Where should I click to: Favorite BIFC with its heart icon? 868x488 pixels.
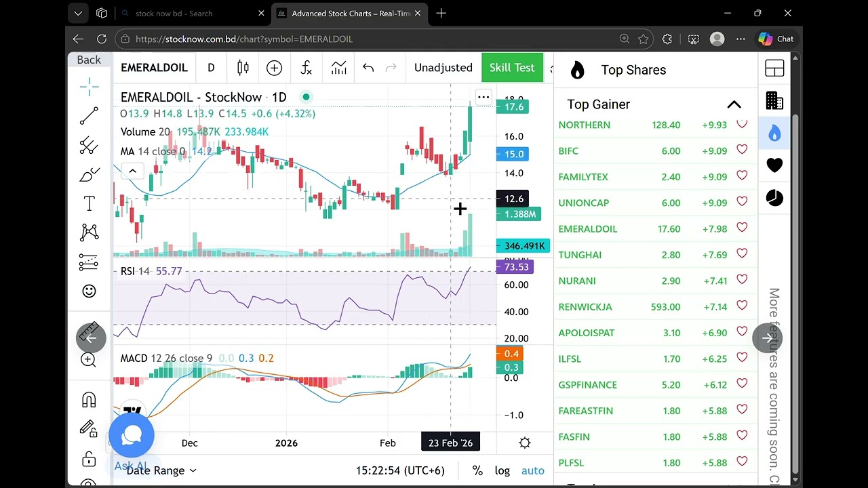[742, 150]
